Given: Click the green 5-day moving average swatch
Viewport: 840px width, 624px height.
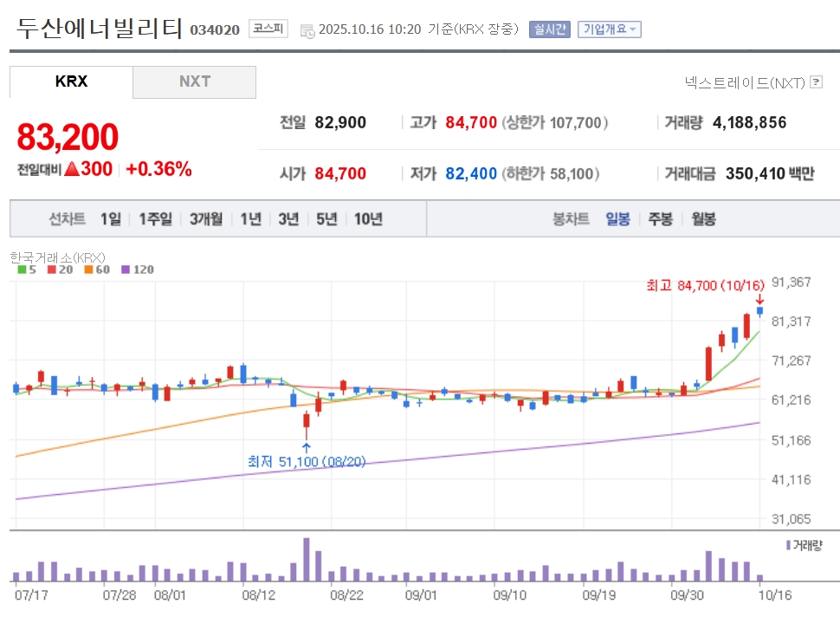Looking at the screenshot, I should click(x=22, y=270).
